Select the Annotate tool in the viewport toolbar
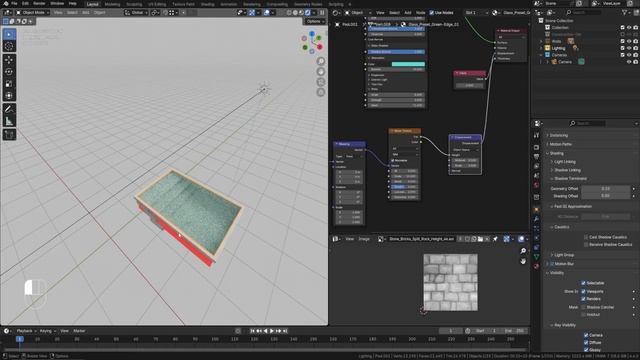 9,109
